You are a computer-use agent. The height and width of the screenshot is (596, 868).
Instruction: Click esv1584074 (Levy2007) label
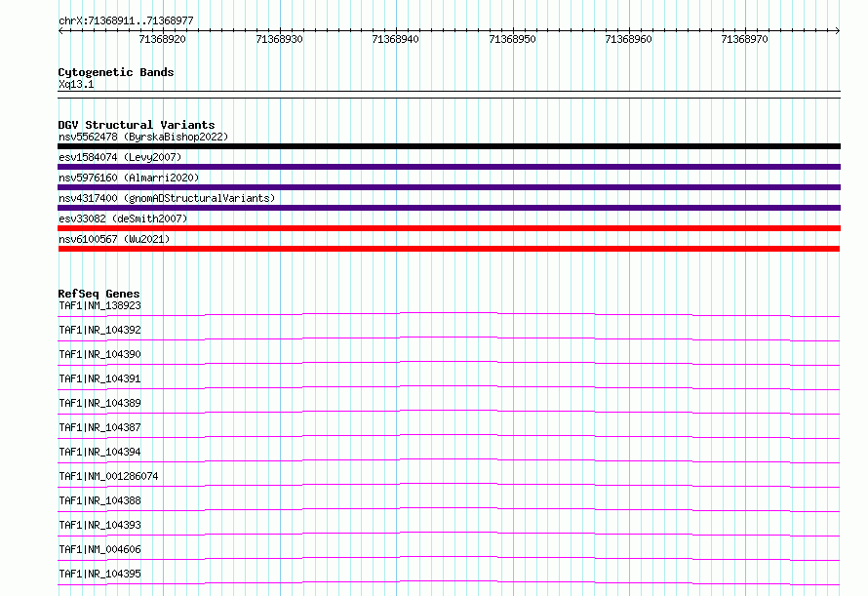[x=120, y=157]
